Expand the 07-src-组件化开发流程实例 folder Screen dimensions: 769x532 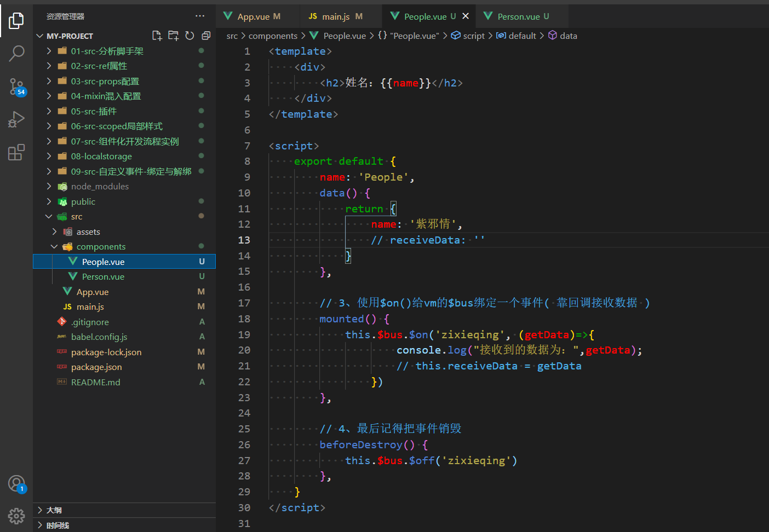(125, 141)
